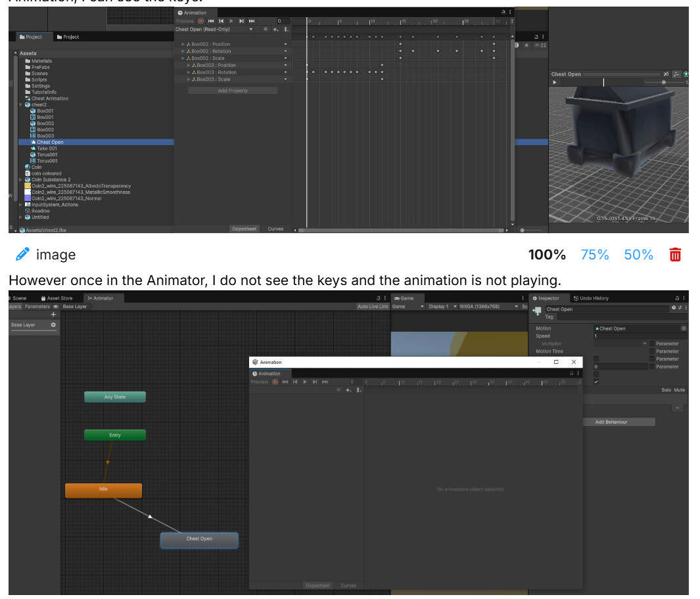The height and width of the screenshot is (599, 700).
Task: Enable Mute on the Chest Open state
Action: click(679, 389)
